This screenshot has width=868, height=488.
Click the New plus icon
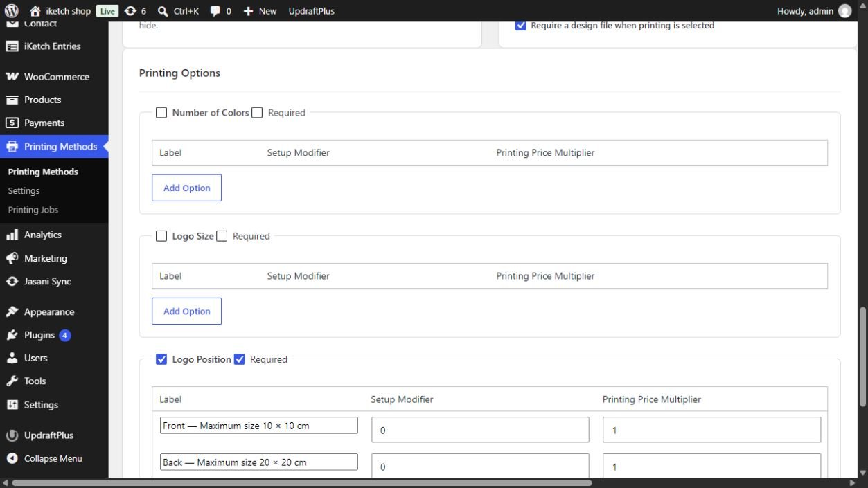(248, 11)
